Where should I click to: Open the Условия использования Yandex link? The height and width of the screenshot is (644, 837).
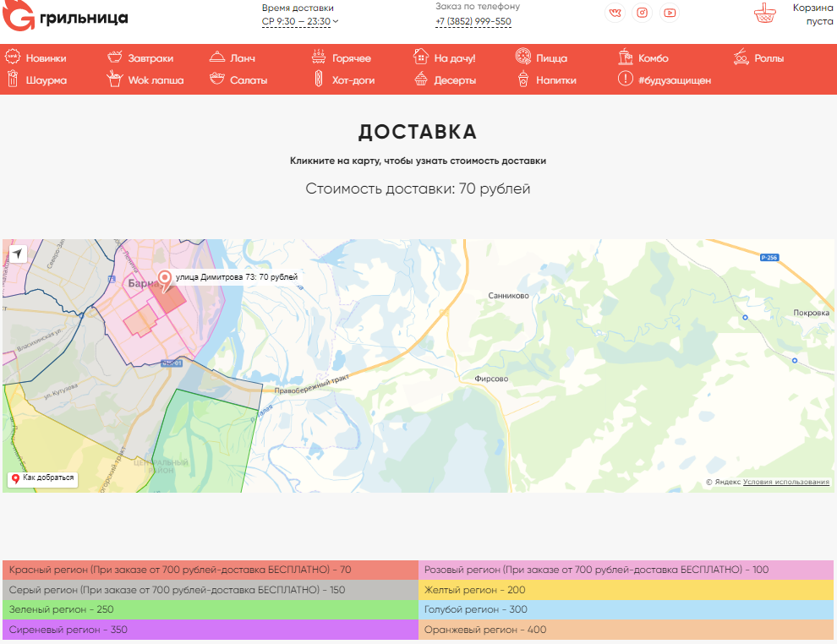(785, 482)
